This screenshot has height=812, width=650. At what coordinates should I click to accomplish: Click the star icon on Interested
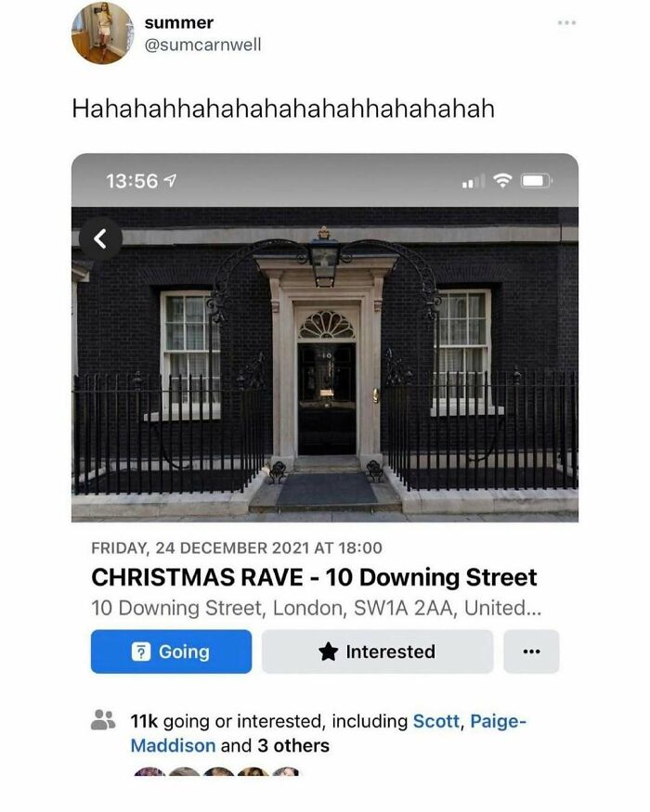(x=328, y=651)
